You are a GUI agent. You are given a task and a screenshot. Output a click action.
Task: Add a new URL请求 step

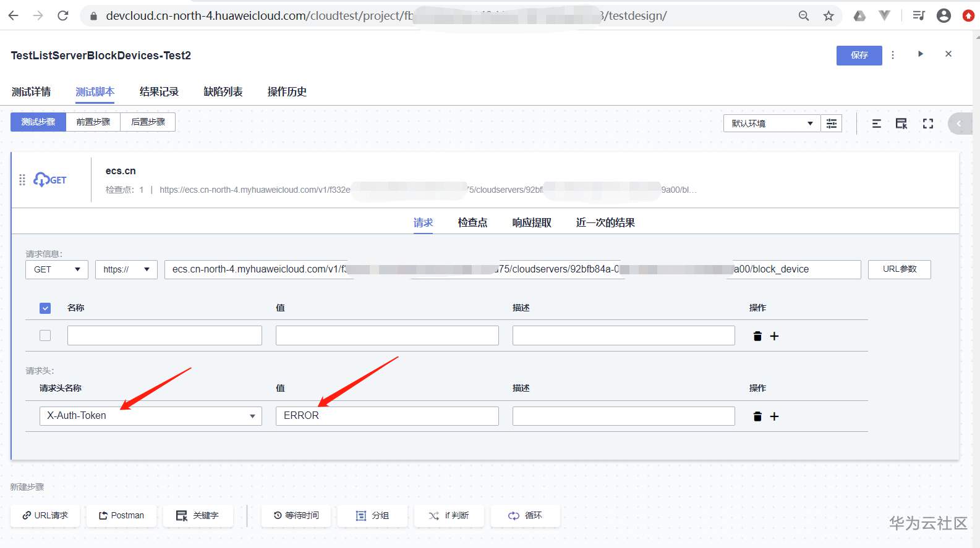click(45, 516)
